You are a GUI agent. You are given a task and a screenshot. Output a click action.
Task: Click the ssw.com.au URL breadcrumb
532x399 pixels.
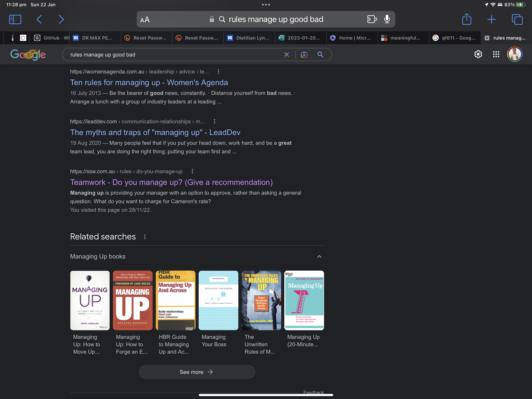point(126,171)
